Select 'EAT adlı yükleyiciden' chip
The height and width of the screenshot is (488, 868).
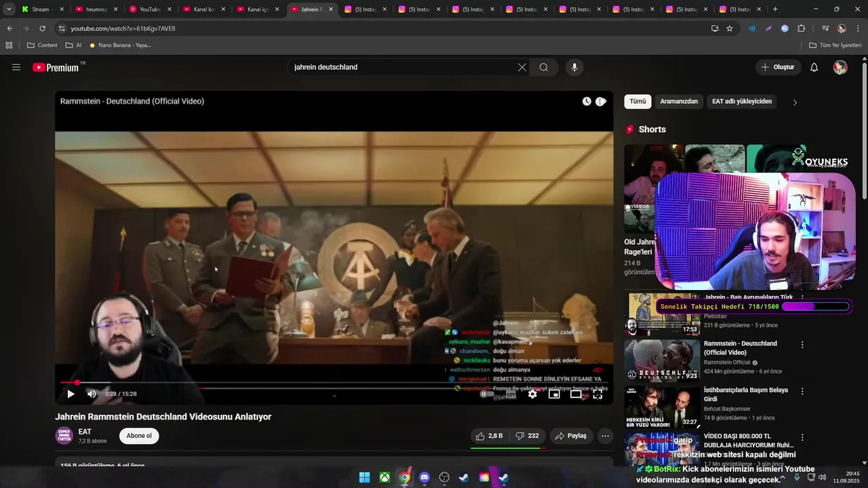(x=742, y=102)
